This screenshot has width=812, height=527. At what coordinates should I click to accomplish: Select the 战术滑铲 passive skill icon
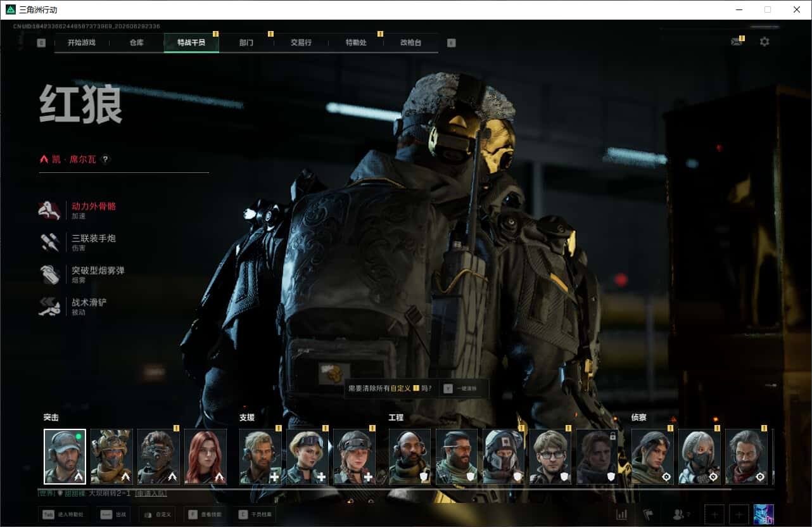[x=49, y=307]
